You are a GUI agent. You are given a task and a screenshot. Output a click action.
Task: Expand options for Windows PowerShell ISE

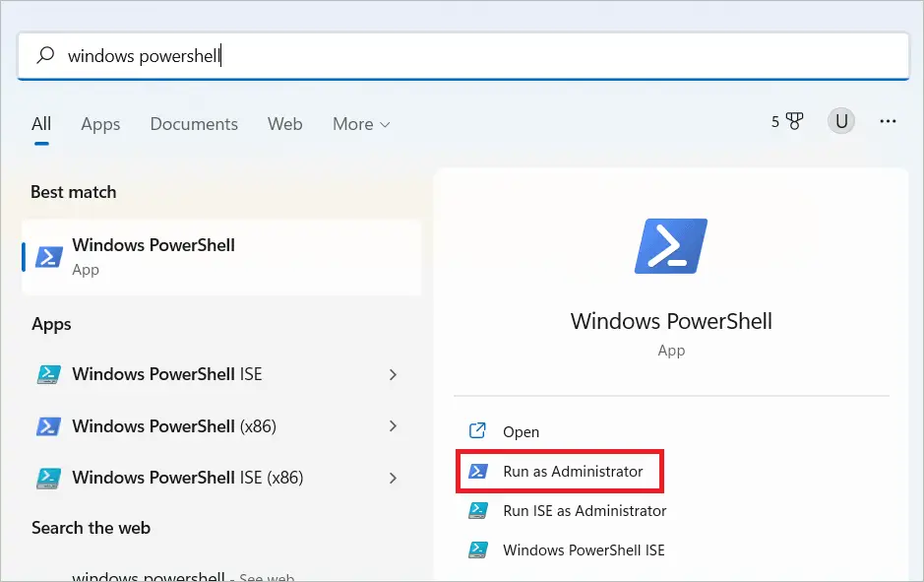(x=393, y=374)
